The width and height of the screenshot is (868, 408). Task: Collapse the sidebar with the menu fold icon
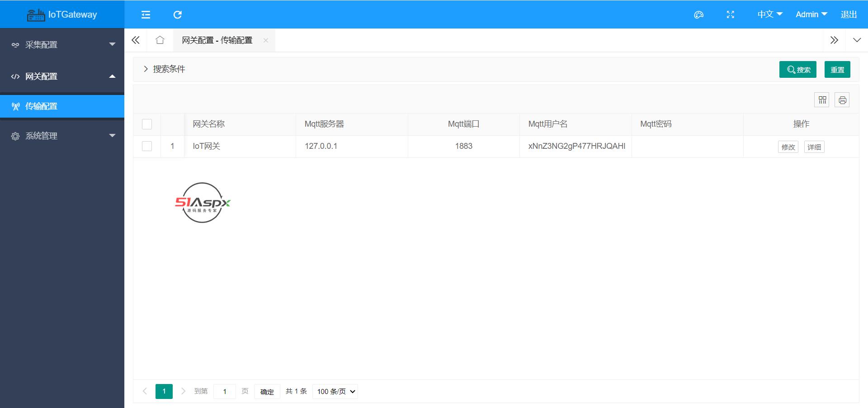146,14
